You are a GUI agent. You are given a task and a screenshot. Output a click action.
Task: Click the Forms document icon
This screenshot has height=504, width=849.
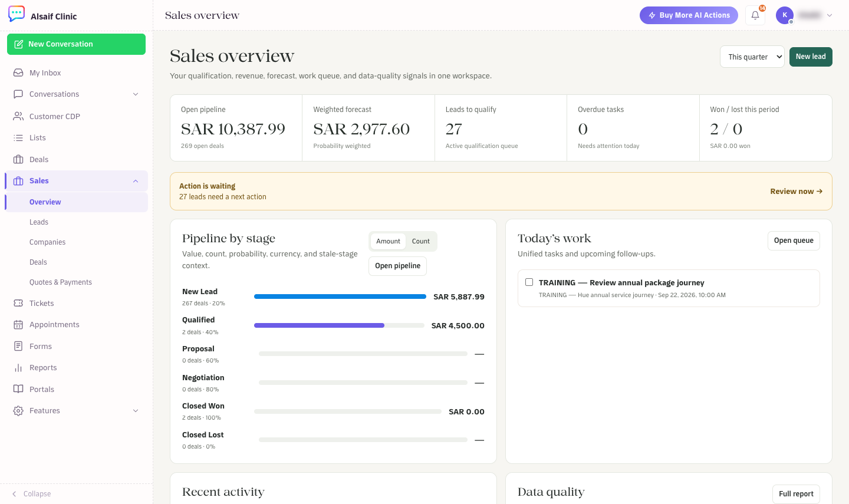coord(18,346)
